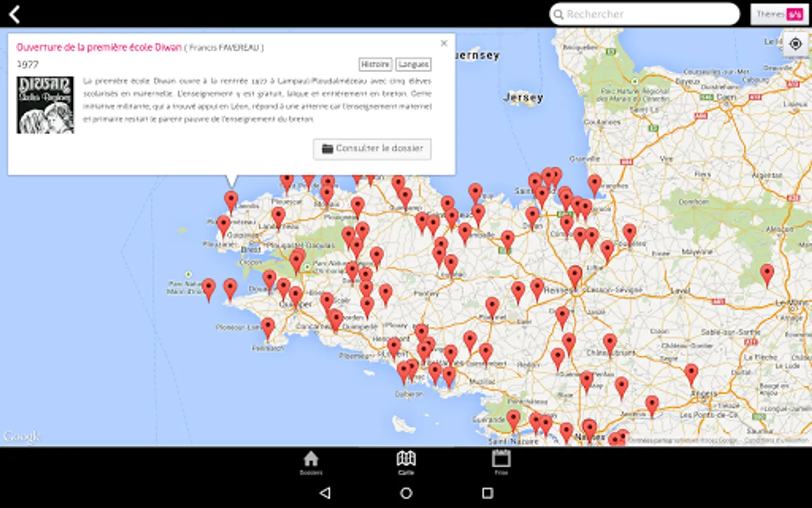This screenshot has width=812, height=508.
Task: Click author name Francis FAVEREAU
Action: coord(224,48)
